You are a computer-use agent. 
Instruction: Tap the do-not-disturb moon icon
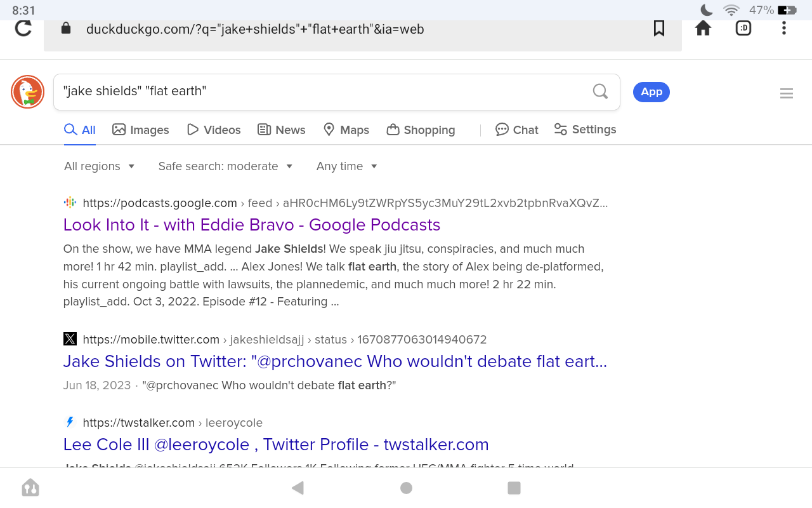coord(706,10)
